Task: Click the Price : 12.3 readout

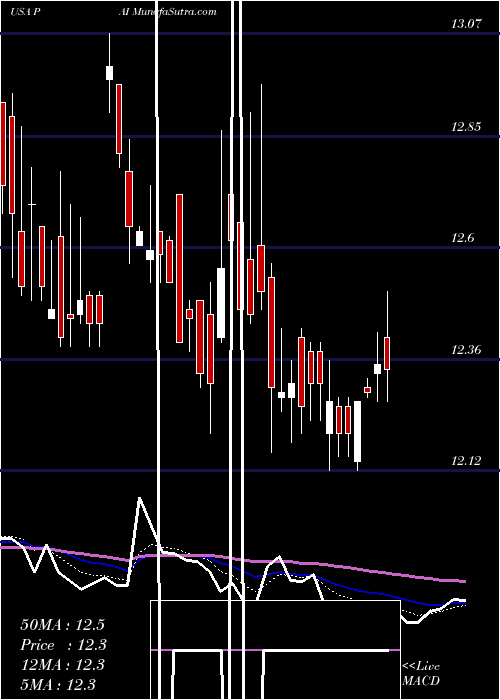Action: 64,645
